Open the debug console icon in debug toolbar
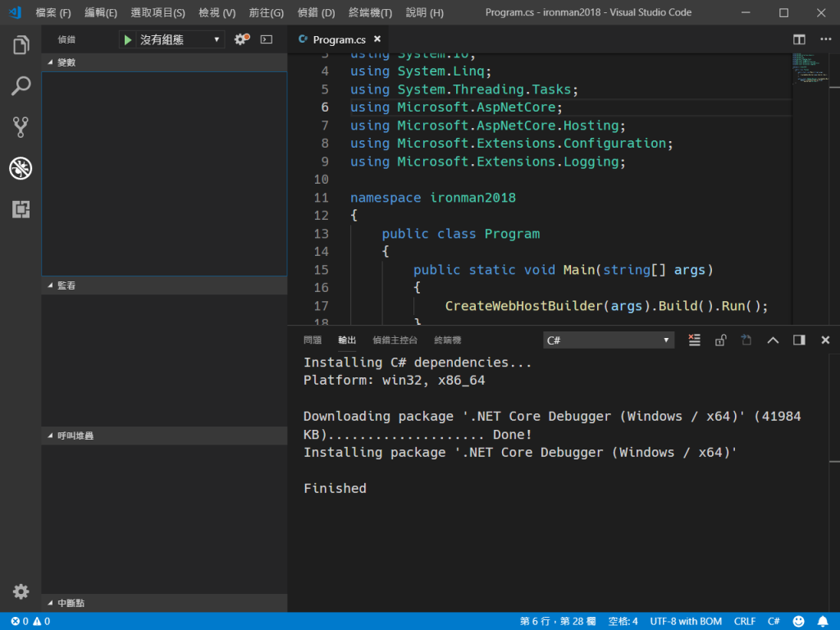Image resolution: width=840 pixels, height=630 pixels. click(267, 39)
